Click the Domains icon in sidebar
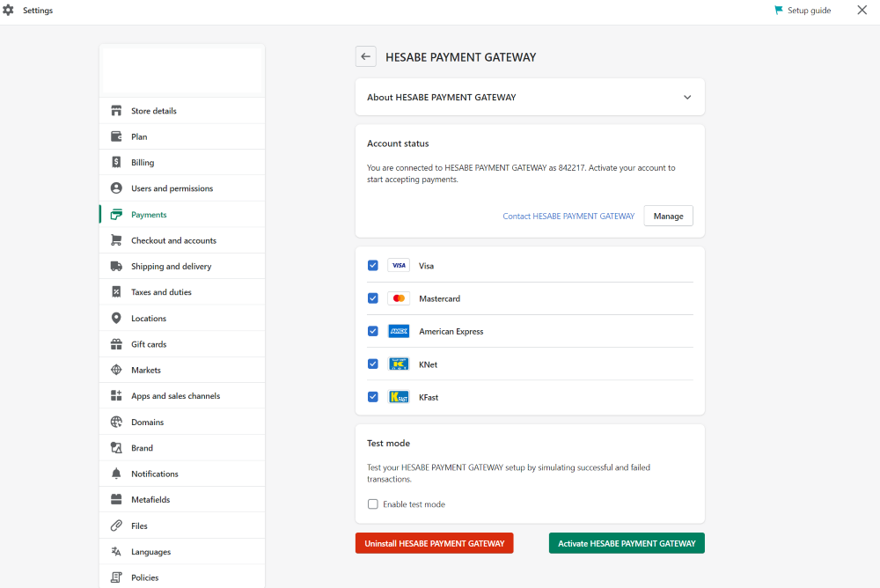The image size is (880, 588). [116, 422]
